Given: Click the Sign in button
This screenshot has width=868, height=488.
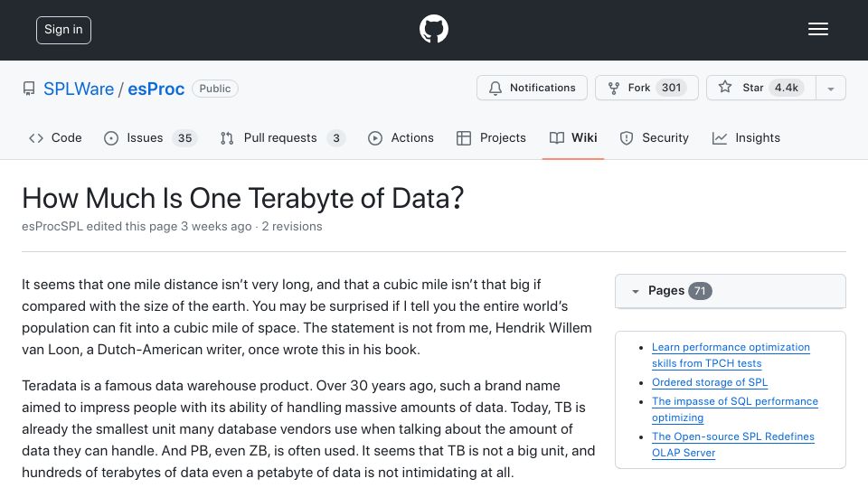Looking at the screenshot, I should pos(63,30).
